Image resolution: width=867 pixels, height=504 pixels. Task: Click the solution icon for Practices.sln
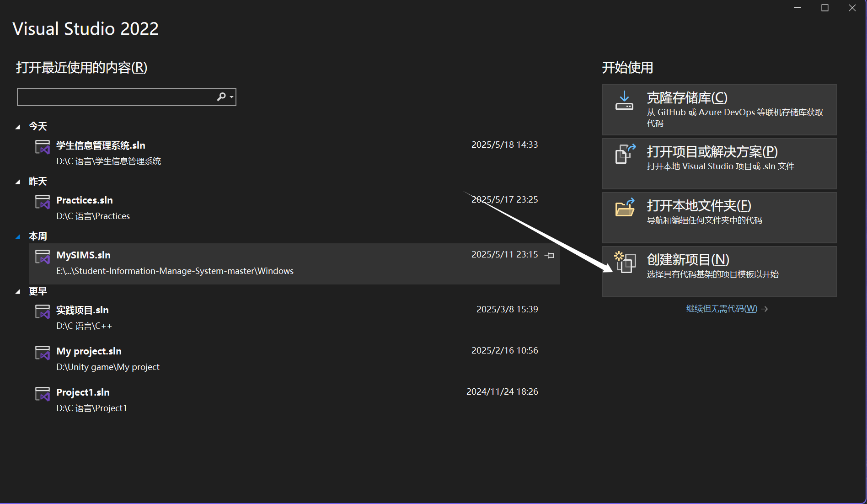click(43, 202)
